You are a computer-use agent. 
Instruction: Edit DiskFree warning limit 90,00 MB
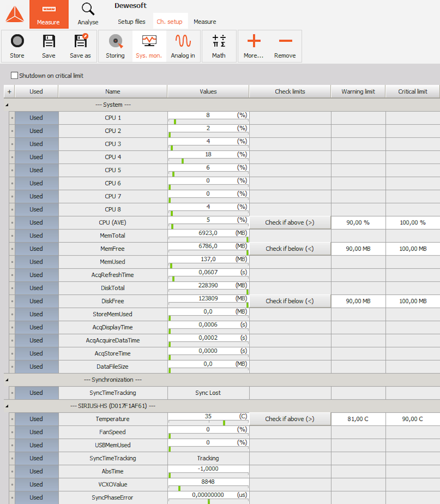click(x=358, y=301)
